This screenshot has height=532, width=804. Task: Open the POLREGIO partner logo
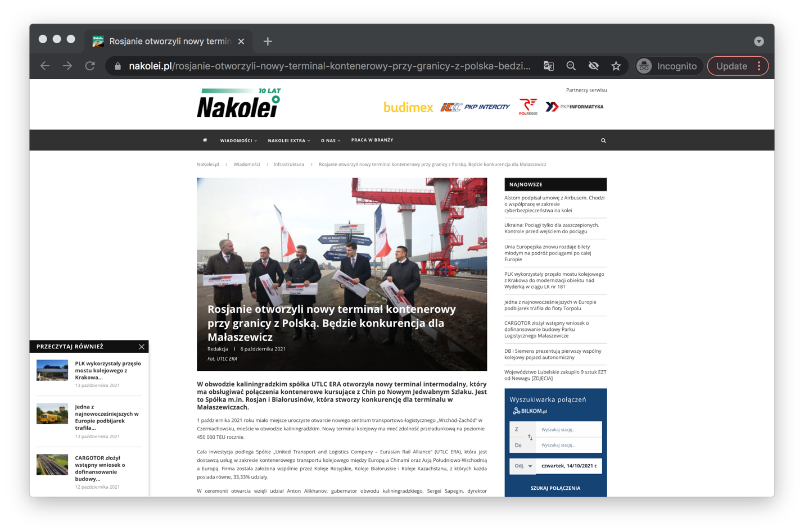point(528,107)
